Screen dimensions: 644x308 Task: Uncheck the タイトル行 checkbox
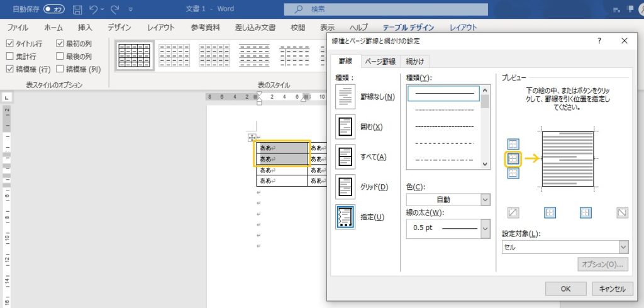10,44
